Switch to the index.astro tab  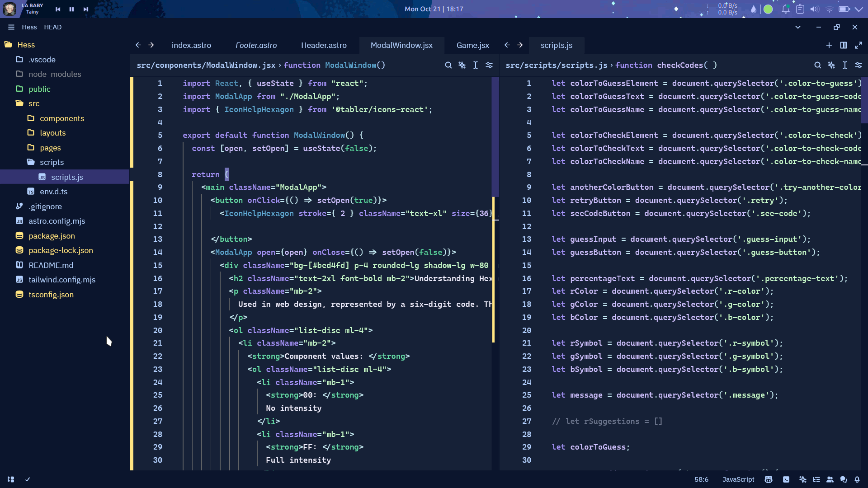tap(191, 45)
